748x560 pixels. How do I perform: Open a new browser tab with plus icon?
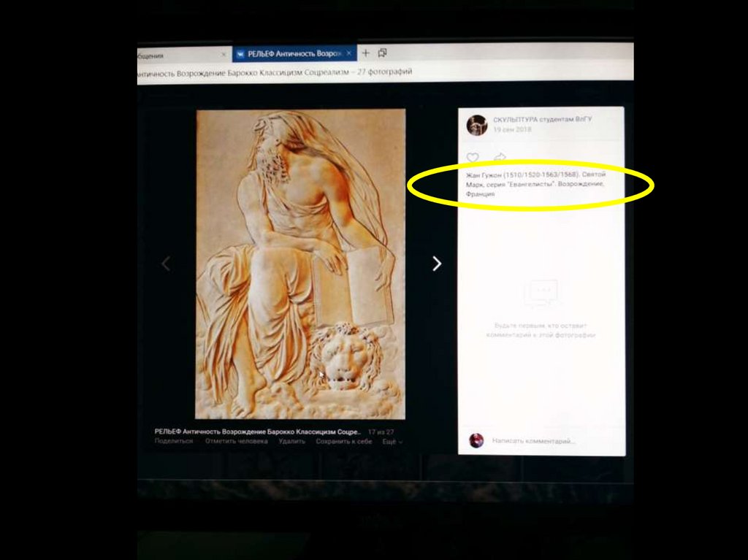tap(366, 53)
